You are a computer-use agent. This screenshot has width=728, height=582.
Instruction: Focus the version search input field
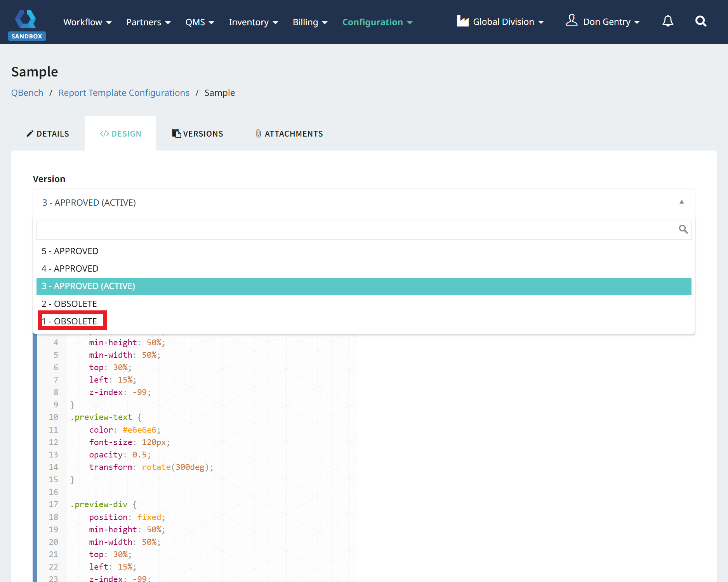click(355, 230)
